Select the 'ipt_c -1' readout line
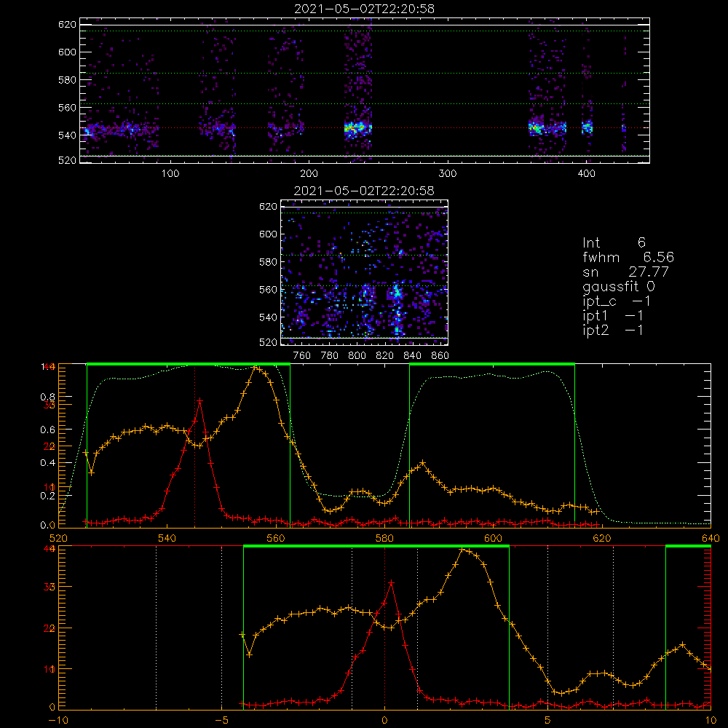The height and width of the screenshot is (728, 728). tap(617, 301)
